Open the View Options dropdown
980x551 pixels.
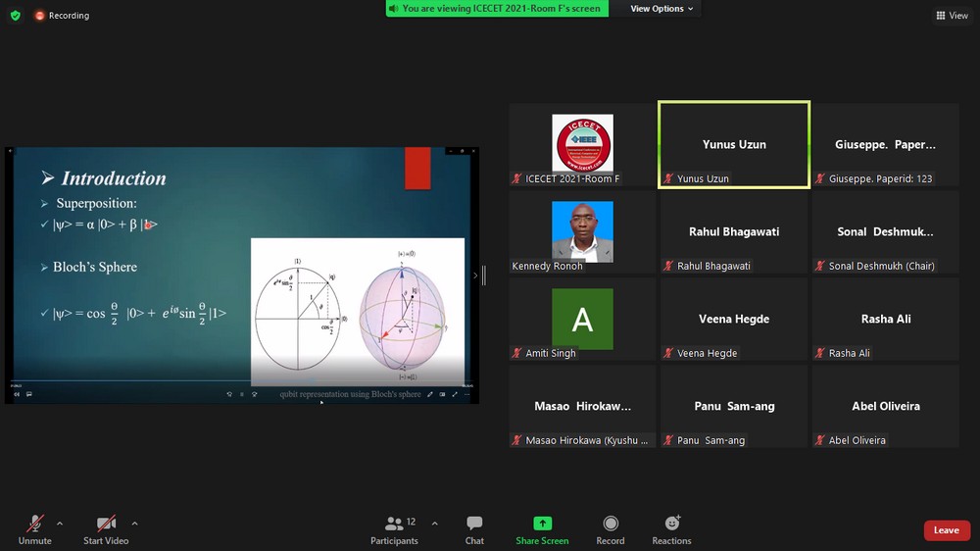tap(661, 9)
